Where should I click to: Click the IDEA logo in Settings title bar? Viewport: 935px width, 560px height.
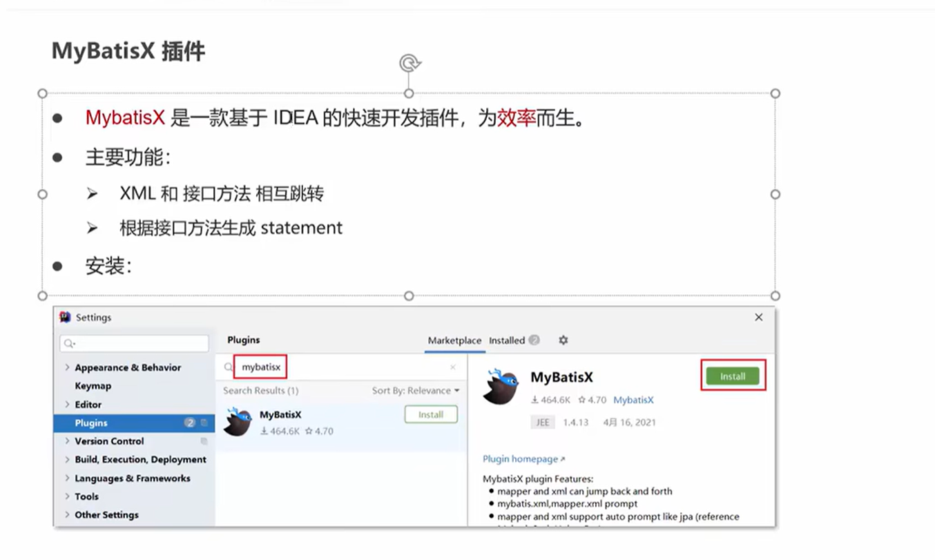65,317
